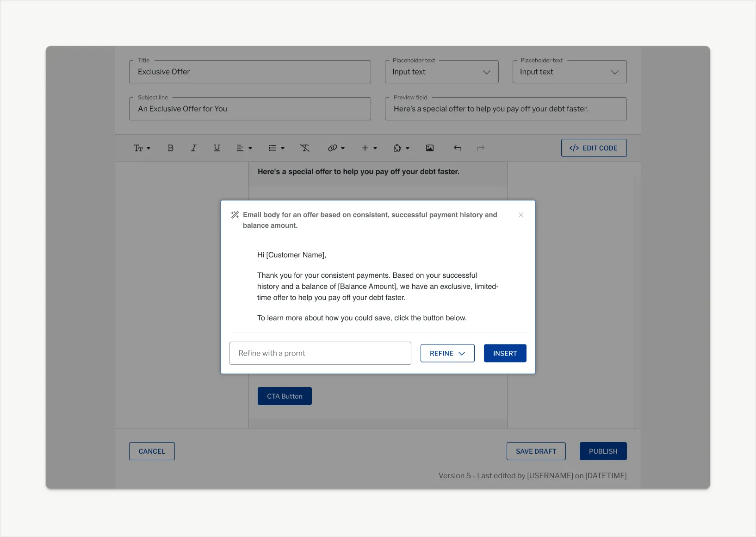
Task: Open text alignment options
Action: [x=244, y=148]
